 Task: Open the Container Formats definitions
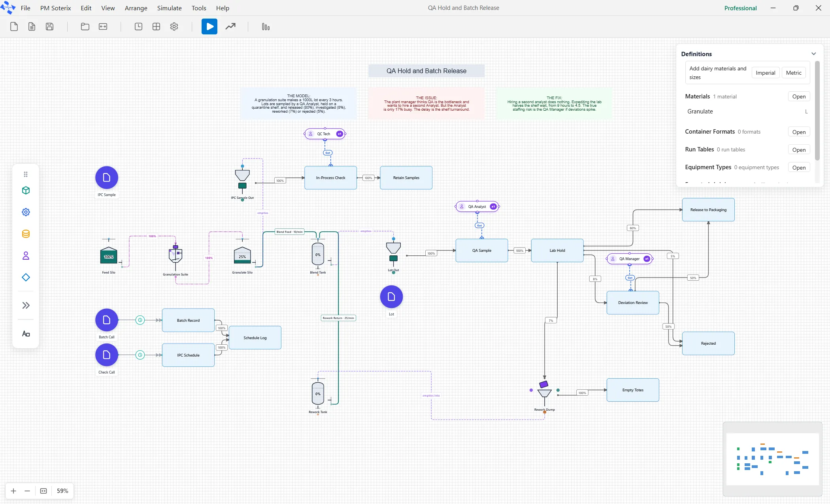click(799, 132)
